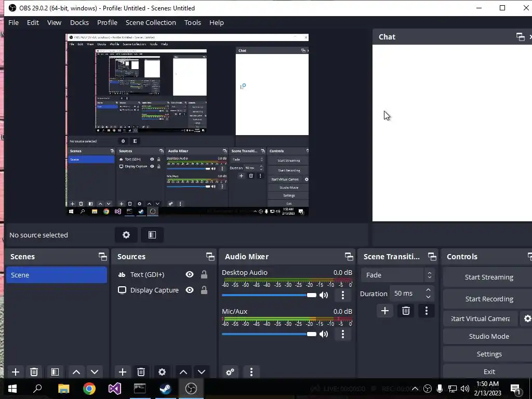532x399 pixels.
Task: Toggle lock on Text (GDI+) source
Action: (x=204, y=274)
